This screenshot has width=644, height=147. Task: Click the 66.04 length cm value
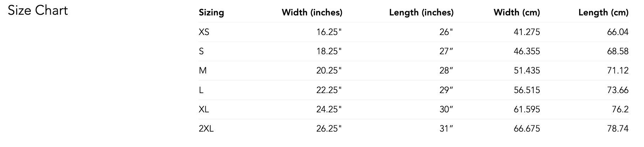pos(618,32)
